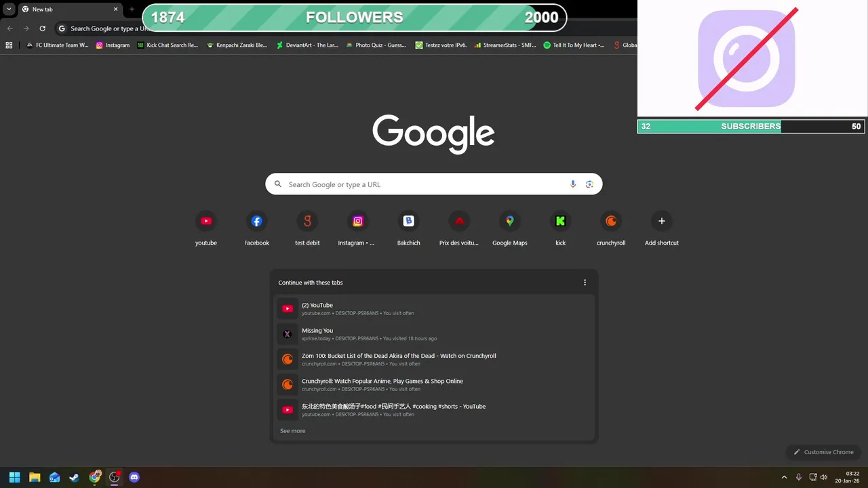The image size is (868, 488).
Task: Reload the current page
Action: (x=42, y=28)
